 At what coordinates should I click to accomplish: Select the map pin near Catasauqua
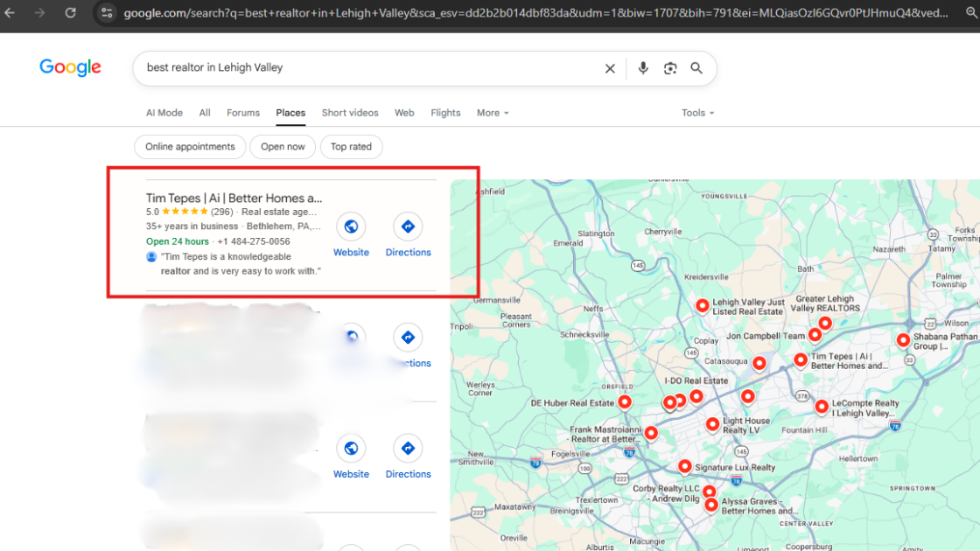coord(759,363)
